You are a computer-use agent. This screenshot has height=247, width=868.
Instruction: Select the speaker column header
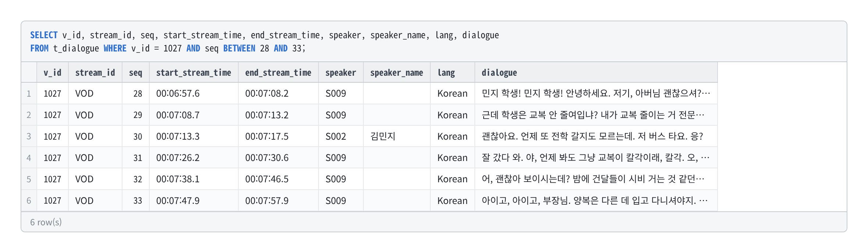(341, 72)
